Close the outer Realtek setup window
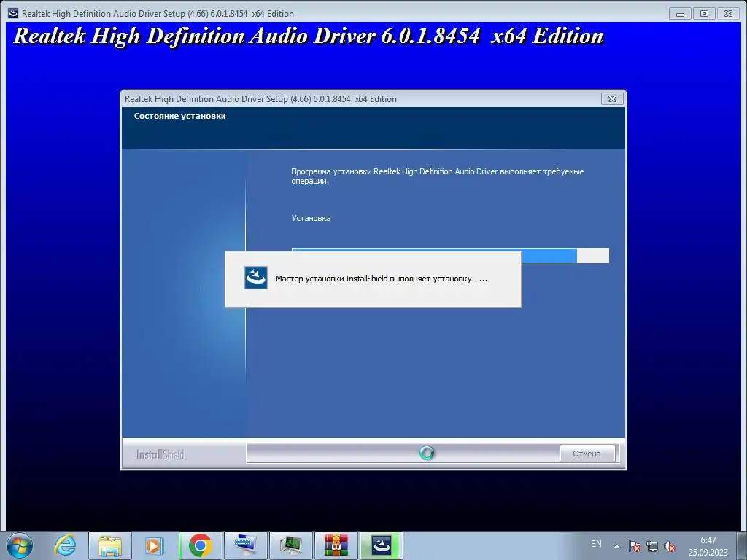Image resolution: width=747 pixels, height=560 pixels. tap(728, 13)
